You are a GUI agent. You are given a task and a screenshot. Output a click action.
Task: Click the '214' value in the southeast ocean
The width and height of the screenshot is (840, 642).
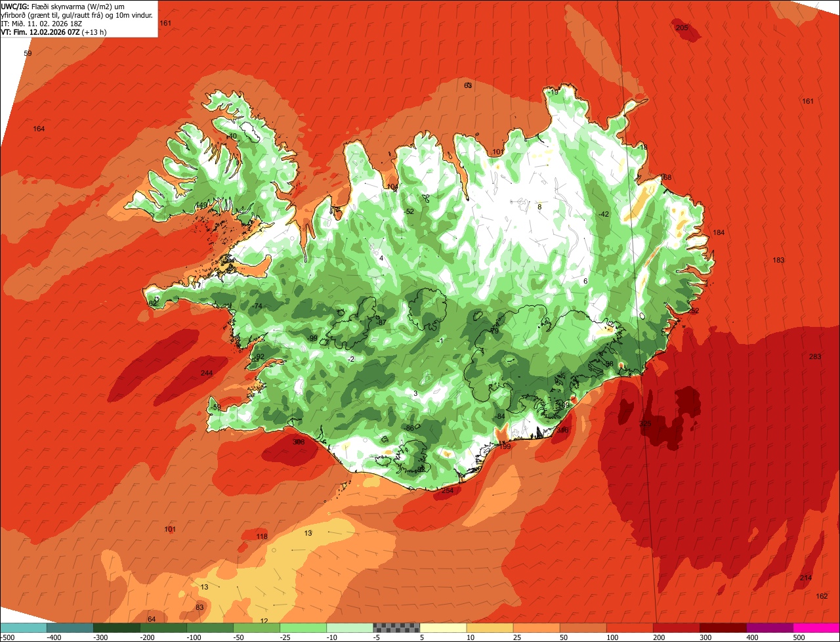(x=806, y=578)
